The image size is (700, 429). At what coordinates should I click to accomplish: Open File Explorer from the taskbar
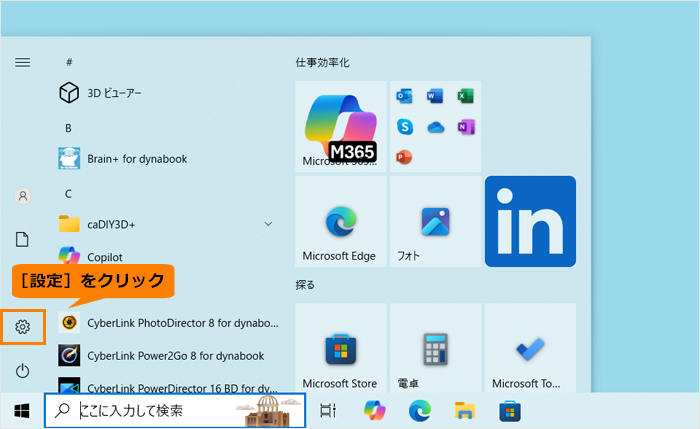[x=465, y=411]
